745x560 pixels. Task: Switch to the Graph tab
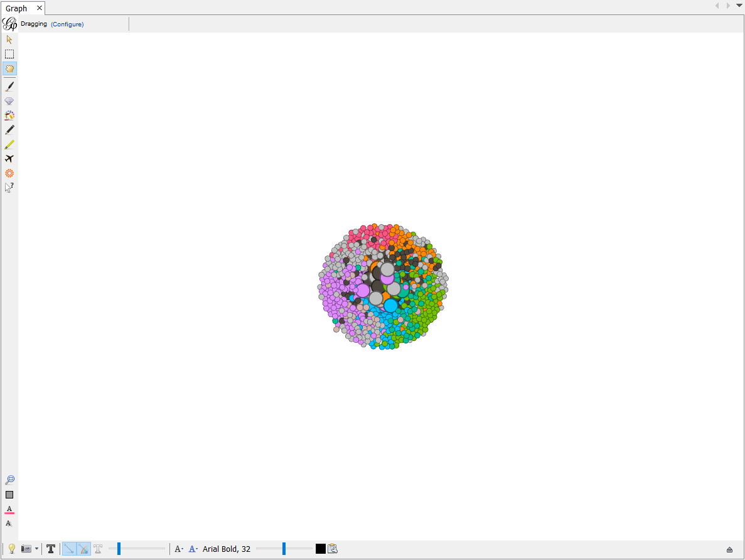coord(16,8)
